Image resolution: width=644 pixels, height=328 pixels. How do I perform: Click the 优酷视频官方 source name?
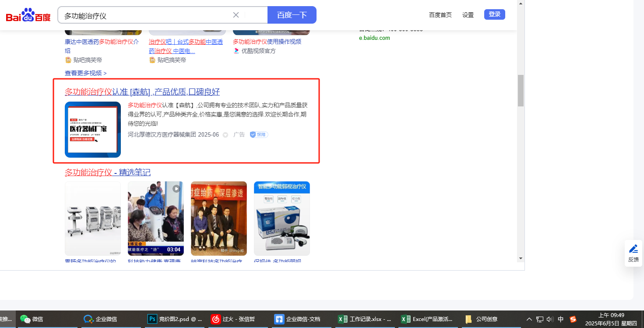(x=259, y=51)
